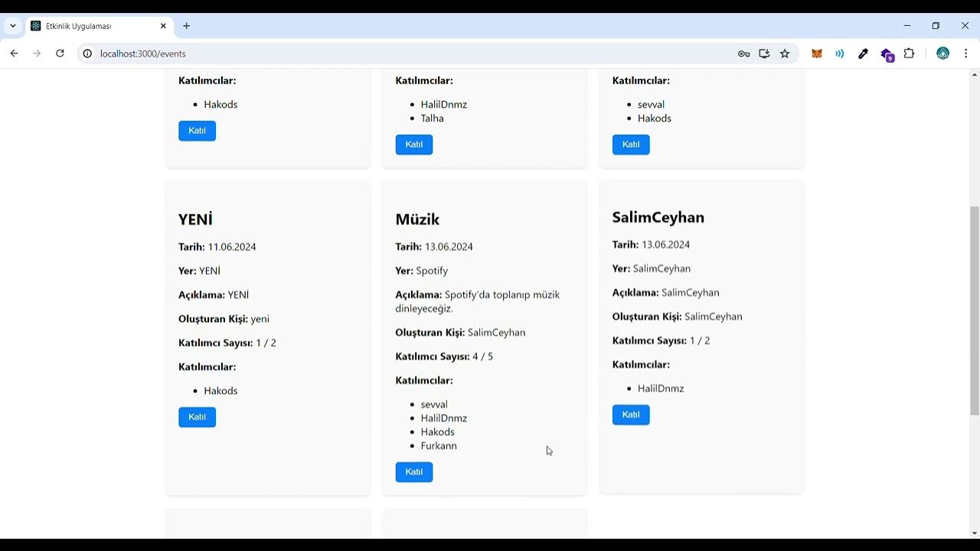Click the install app icon in address bar
The height and width of the screenshot is (551, 980).
click(764, 54)
